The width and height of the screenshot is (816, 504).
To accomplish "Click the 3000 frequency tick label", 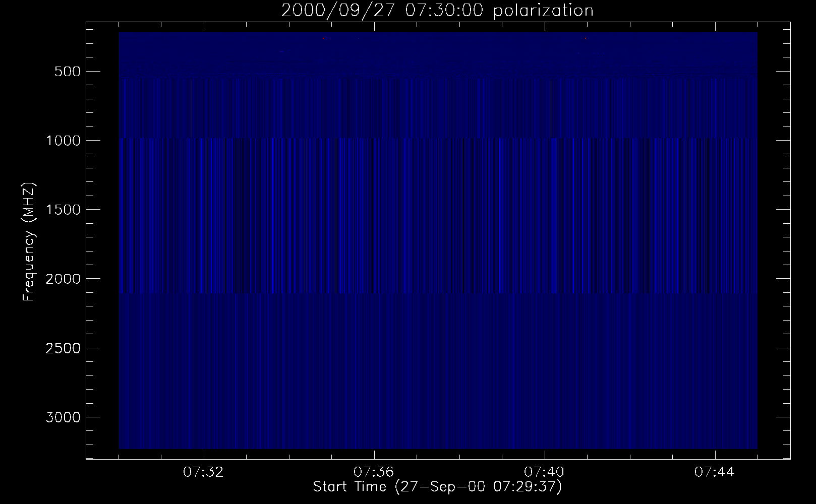I will coord(63,417).
